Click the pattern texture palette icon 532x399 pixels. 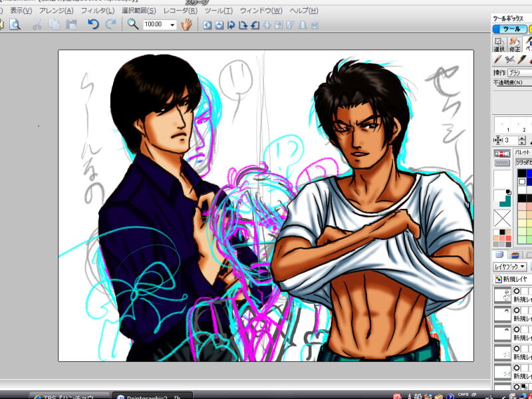pyautogui.click(x=502, y=163)
